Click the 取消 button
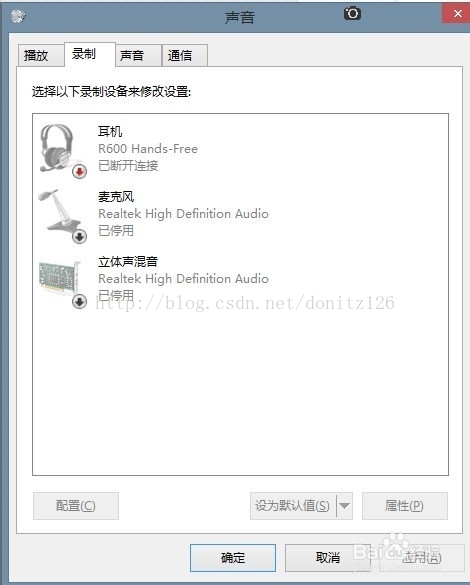Viewport: 470px width, 585px height. (x=328, y=558)
